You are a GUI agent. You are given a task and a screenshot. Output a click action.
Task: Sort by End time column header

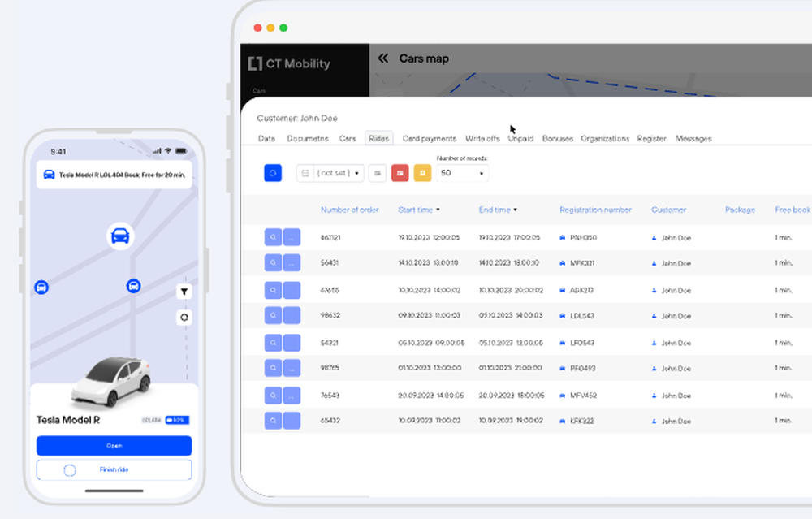498,210
